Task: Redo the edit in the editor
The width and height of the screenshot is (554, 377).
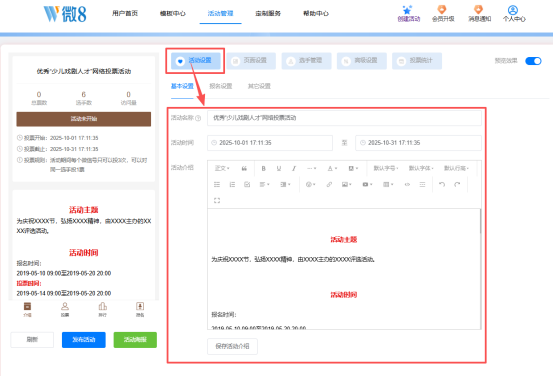Action: pyautogui.click(x=457, y=184)
